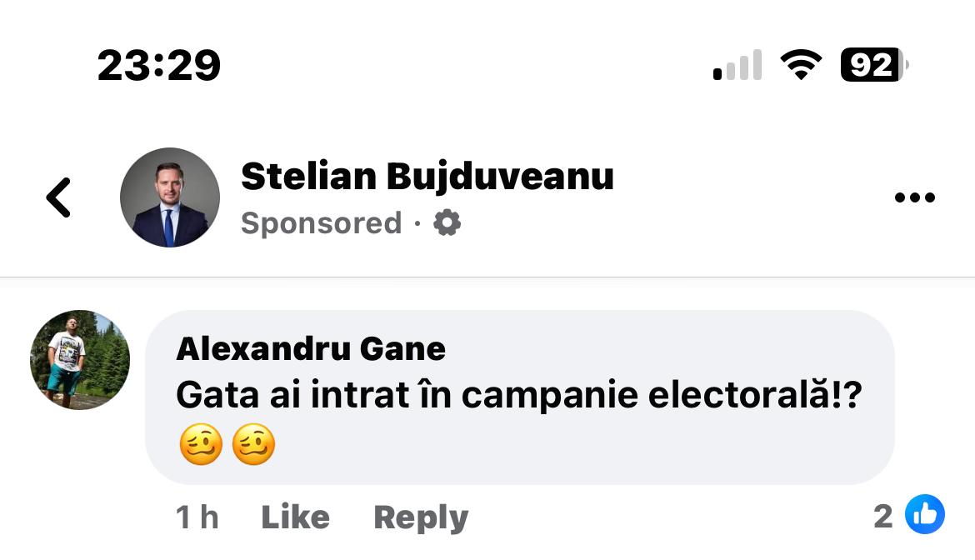The width and height of the screenshot is (975, 560).
Task: Tap the blue thumbs-up reaction icon
Action: coord(925,514)
